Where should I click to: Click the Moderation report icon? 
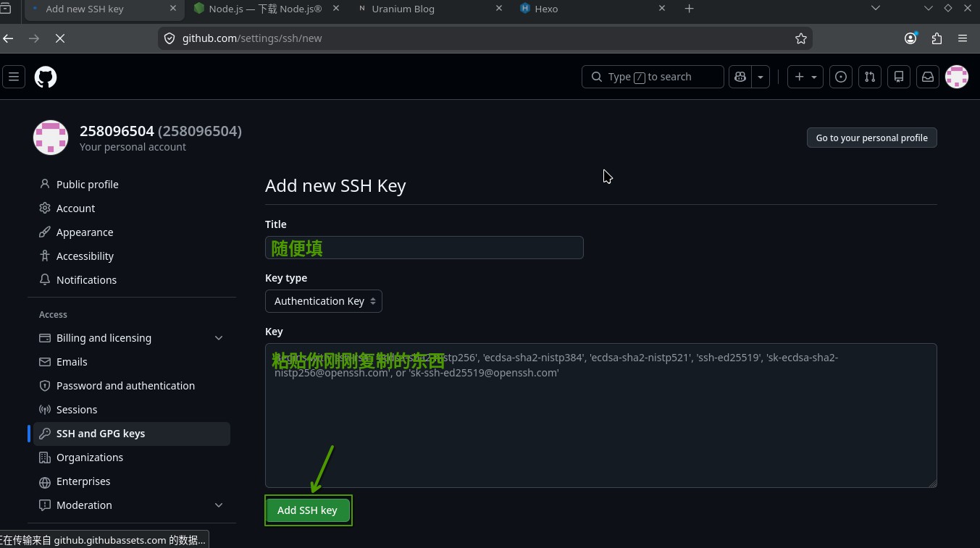tap(45, 505)
